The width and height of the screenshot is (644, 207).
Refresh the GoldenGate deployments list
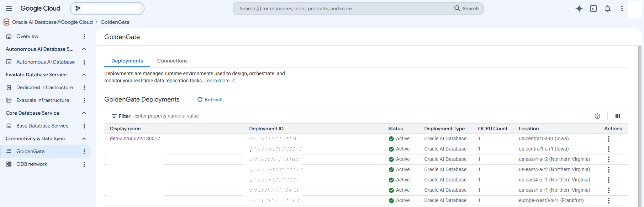click(210, 99)
